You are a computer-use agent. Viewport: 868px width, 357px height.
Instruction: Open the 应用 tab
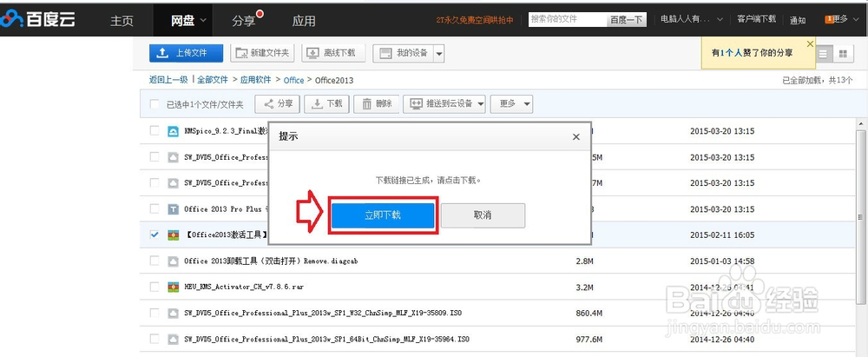pos(304,21)
